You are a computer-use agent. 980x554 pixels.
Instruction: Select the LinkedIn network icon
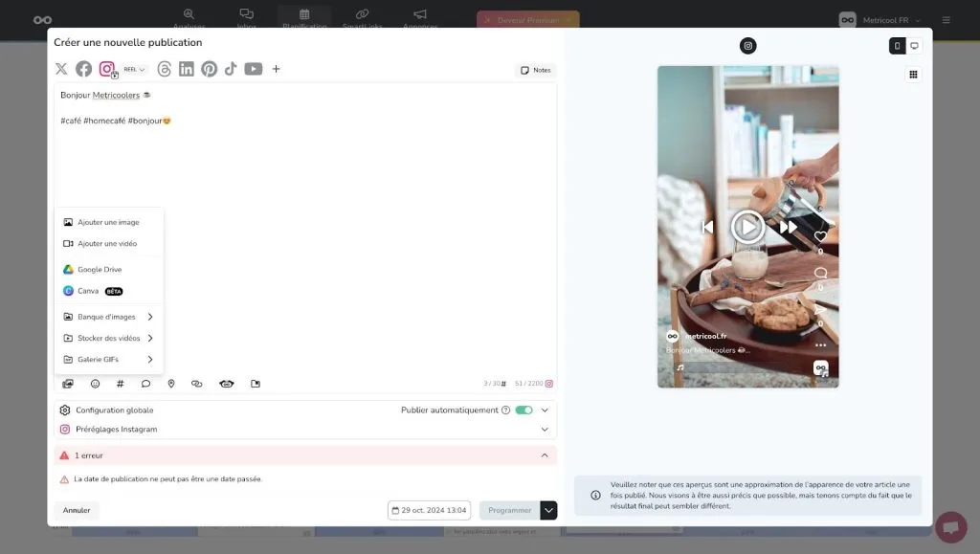186,69
